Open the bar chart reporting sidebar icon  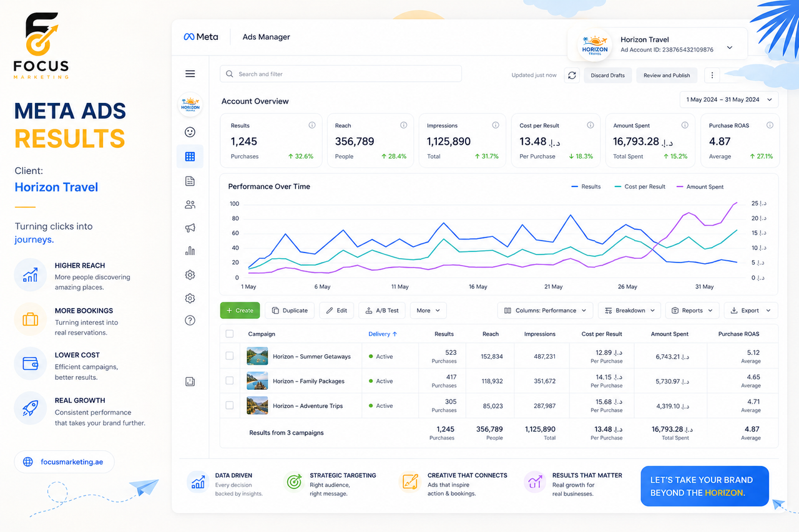(x=190, y=251)
